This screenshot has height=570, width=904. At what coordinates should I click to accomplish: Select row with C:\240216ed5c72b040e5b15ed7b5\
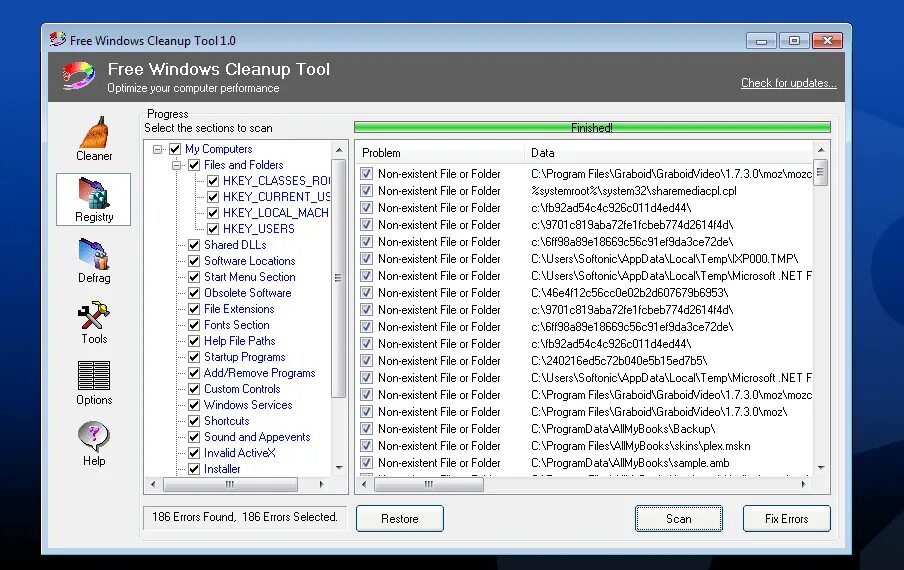click(x=585, y=361)
